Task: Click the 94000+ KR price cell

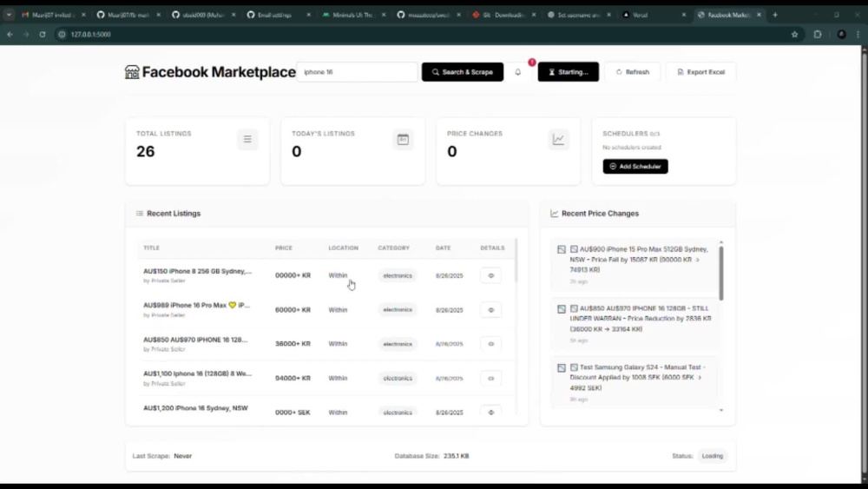Action: (293, 378)
